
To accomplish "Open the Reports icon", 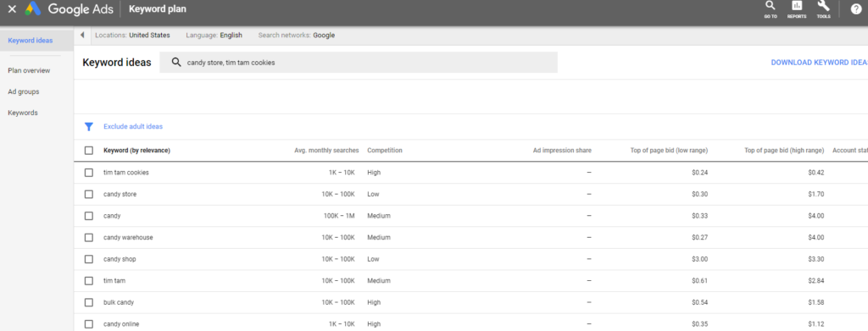I will 797,8.
